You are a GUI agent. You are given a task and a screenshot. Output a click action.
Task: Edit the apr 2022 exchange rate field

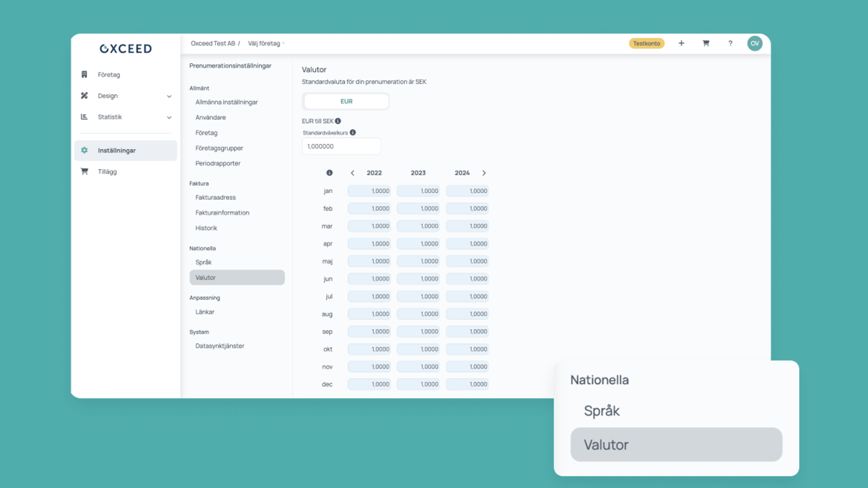tap(369, 244)
